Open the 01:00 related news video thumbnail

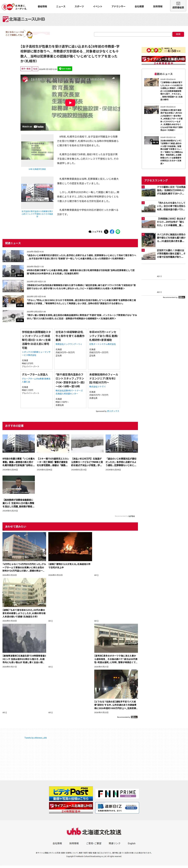coord(13,301)
